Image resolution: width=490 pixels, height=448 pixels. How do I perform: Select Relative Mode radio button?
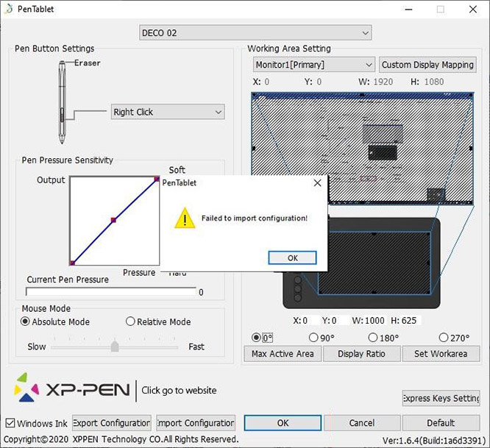pos(130,321)
